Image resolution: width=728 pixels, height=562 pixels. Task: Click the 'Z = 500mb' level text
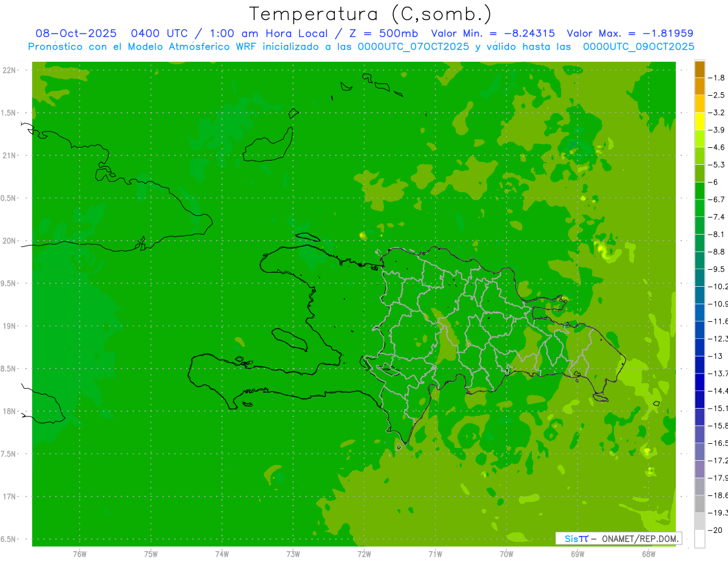click(383, 33)
